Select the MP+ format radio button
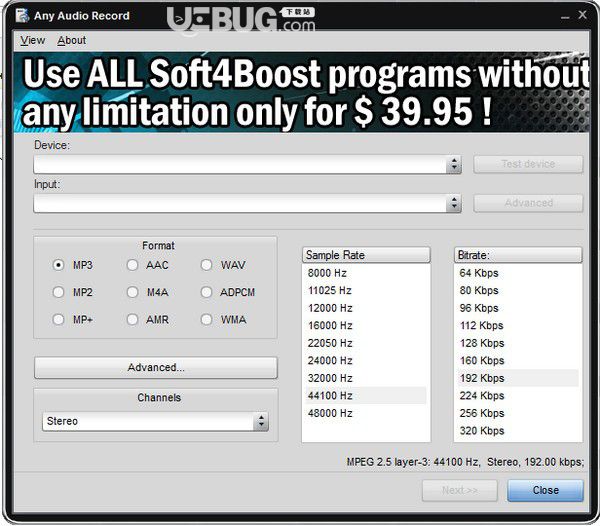The height and width of the screenshot is (526, 600). click(x=58, y=319)
